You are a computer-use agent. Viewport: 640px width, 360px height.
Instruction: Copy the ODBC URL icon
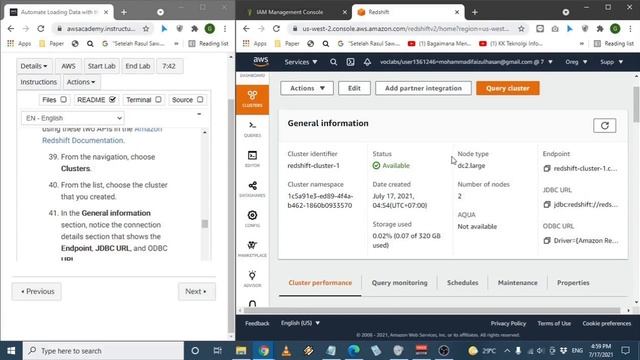pyautogui.click(x=547, y=240)
